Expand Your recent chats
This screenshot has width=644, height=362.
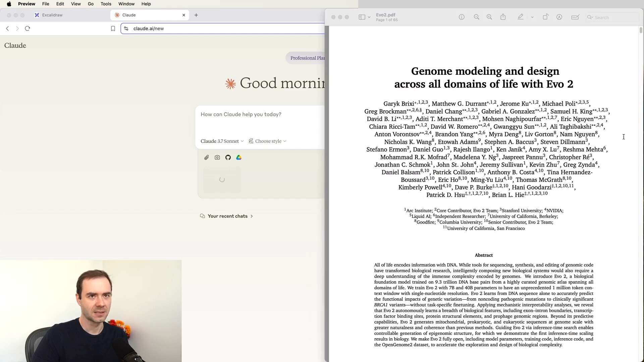226,216
